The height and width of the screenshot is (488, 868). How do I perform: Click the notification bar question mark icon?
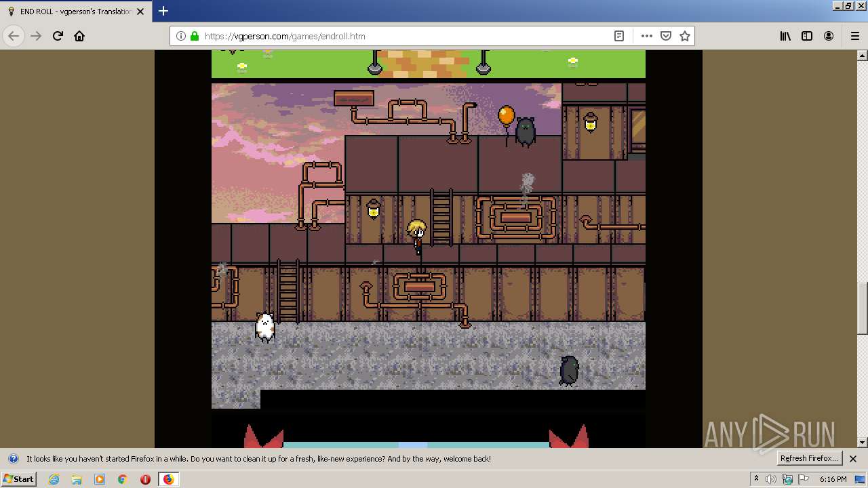[13, 459]
